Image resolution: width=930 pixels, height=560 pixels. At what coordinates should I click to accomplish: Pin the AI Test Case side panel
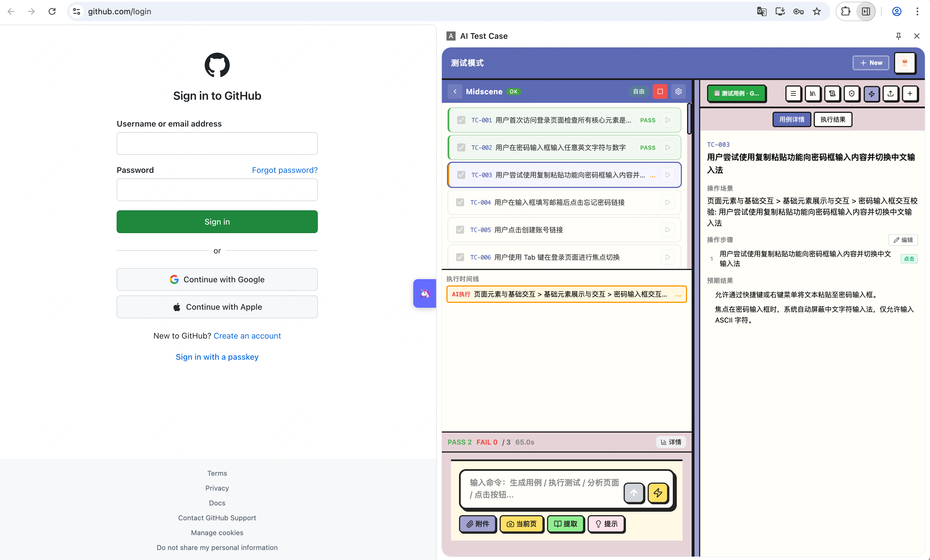click(898, 36)
